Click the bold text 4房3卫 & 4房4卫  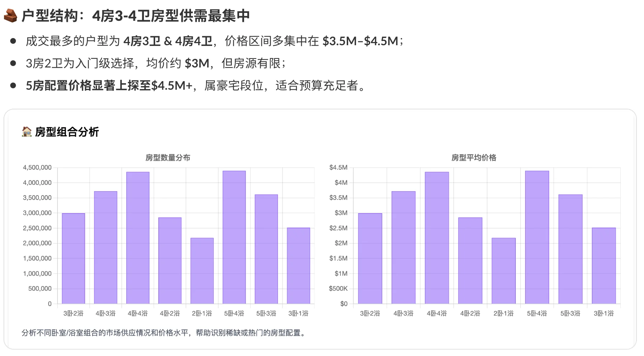point(168,41)
